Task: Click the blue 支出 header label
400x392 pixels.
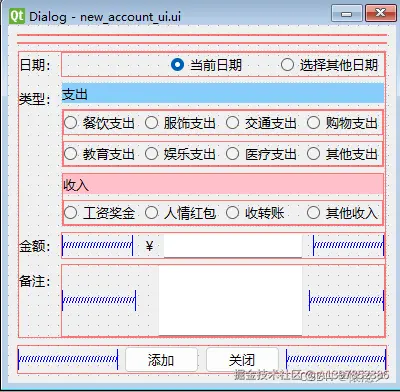Action: click(x=223, y=94)
